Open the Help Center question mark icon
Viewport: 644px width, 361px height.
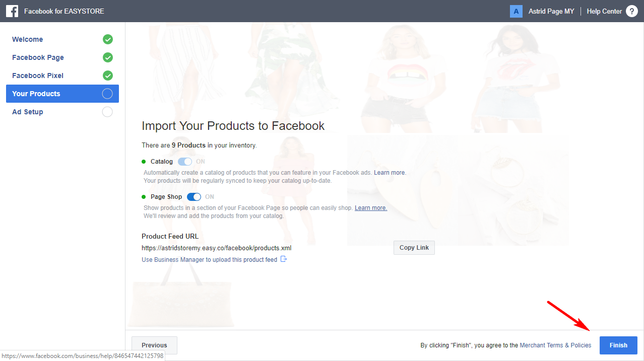pos(631,11)
